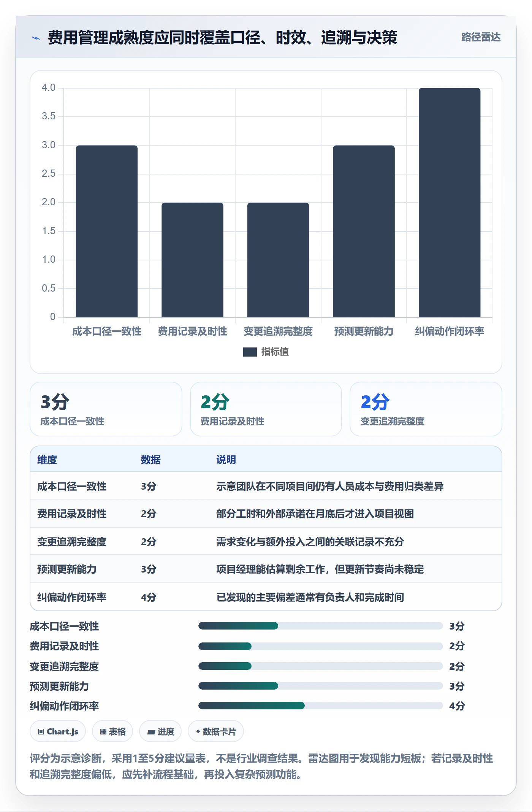Click the 4.0 y-axis label
The image size is (532, 812).
[x=49, y=88]
